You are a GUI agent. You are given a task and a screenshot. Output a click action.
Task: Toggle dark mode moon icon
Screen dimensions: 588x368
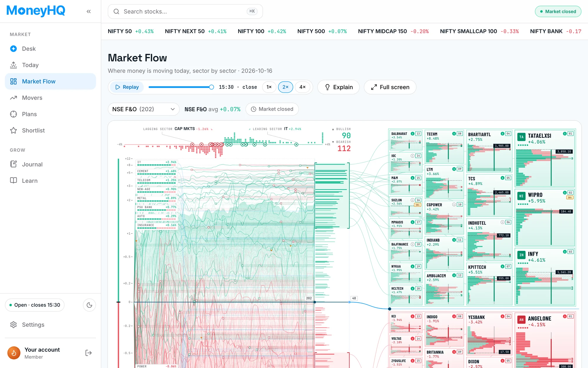89,305
